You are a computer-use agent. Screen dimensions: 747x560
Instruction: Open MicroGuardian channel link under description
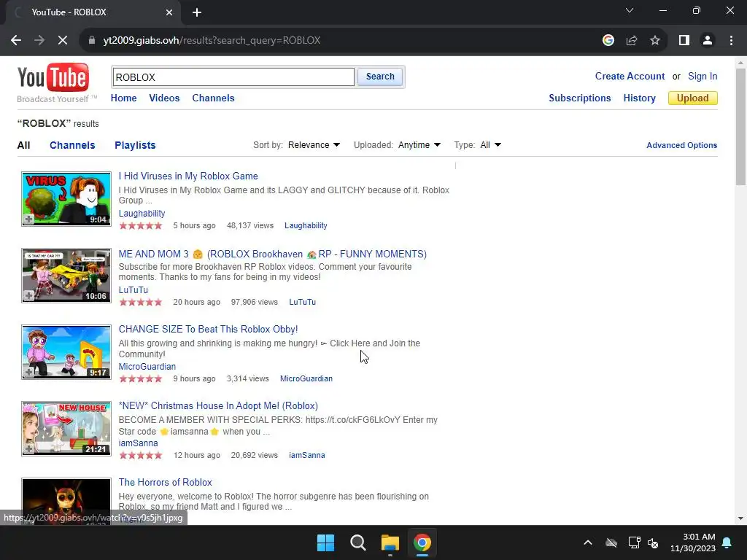click(147, 367)
